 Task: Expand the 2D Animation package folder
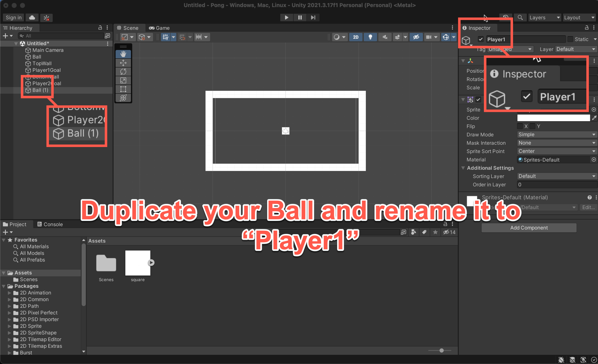[9, 293]
